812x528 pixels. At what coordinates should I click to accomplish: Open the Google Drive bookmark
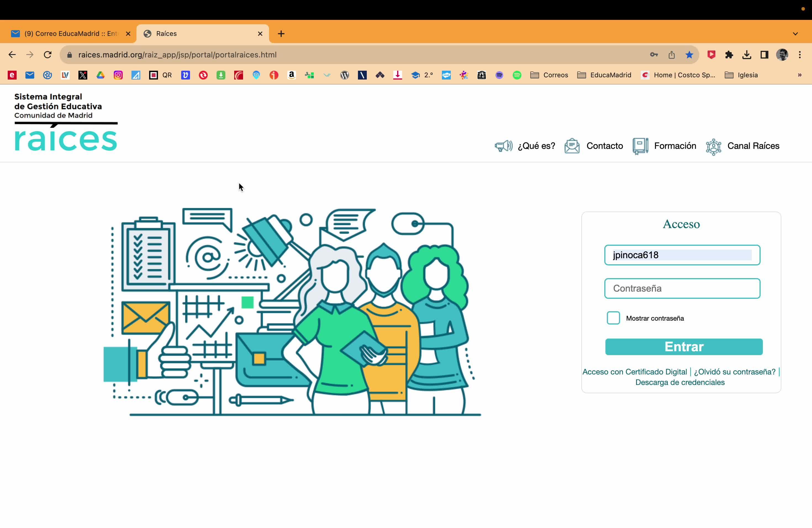coord(100,75)
